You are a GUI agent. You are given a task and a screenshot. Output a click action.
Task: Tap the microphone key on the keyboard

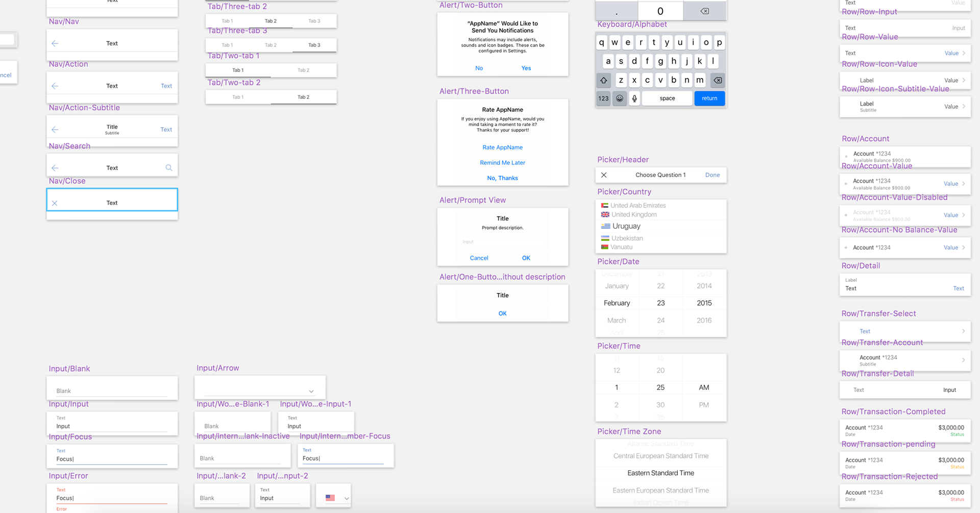coord(634,99)
